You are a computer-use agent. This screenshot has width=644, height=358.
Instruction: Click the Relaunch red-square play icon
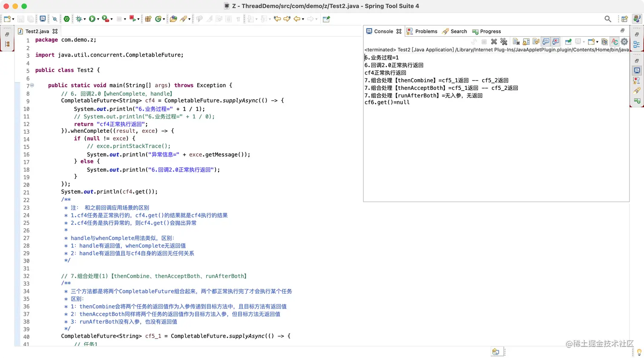[x=133, y=19]
